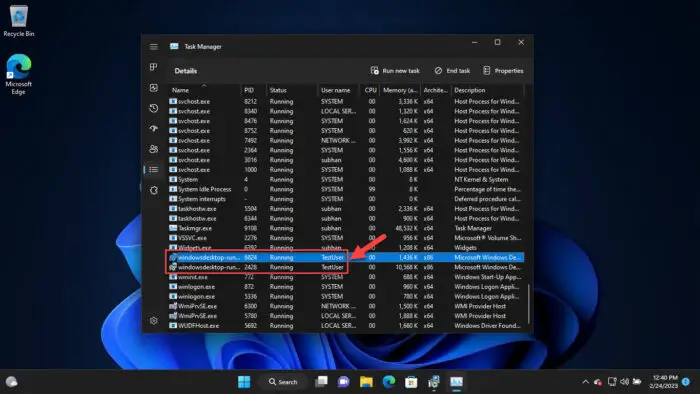Select the VSSVC.exe row

346,238
